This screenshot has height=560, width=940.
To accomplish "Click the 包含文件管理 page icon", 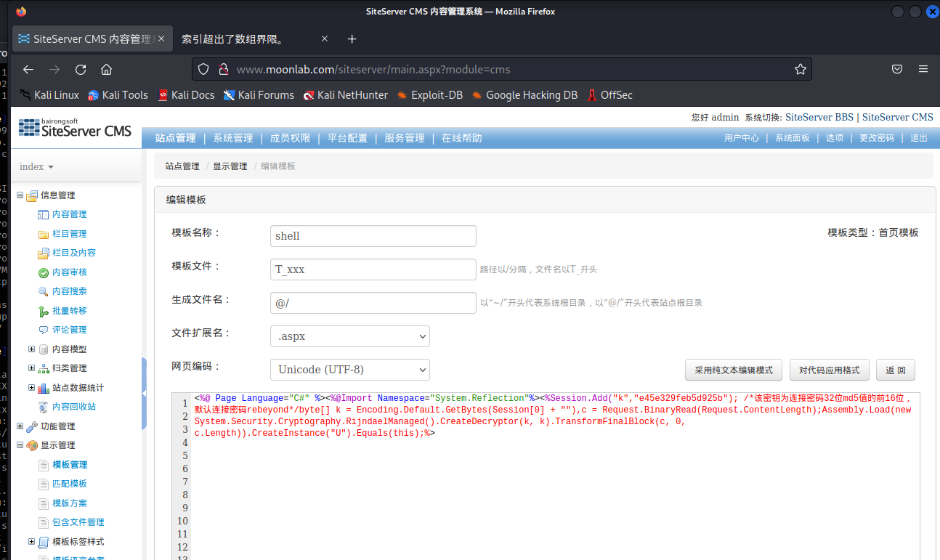I will tap(43, 522).
